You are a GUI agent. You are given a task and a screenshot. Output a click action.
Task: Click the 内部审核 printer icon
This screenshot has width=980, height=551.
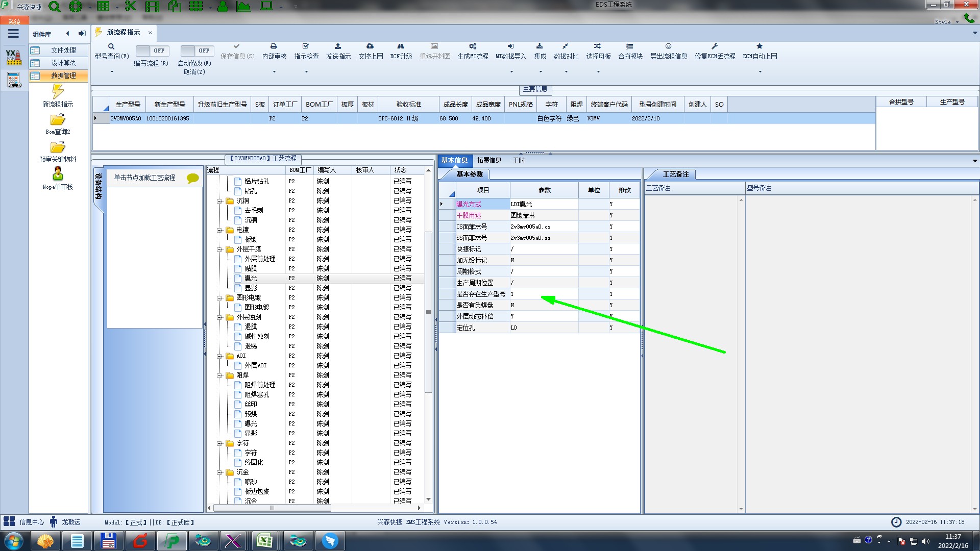274,46
